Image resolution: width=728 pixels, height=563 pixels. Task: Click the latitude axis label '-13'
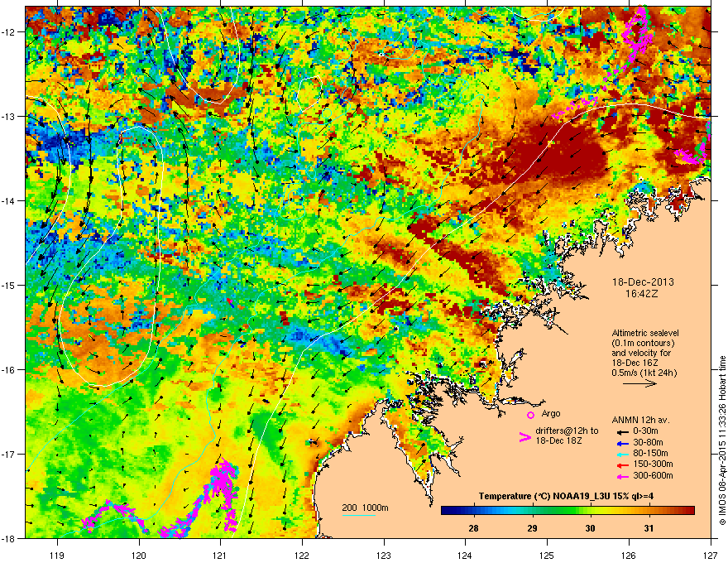(8, 117)
